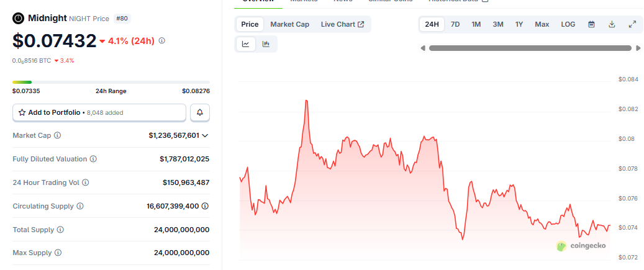Image resolution: width=644 pixels, height=270 pixels.
Task: Click the bell price alert icon
Action: click(200, 112)
